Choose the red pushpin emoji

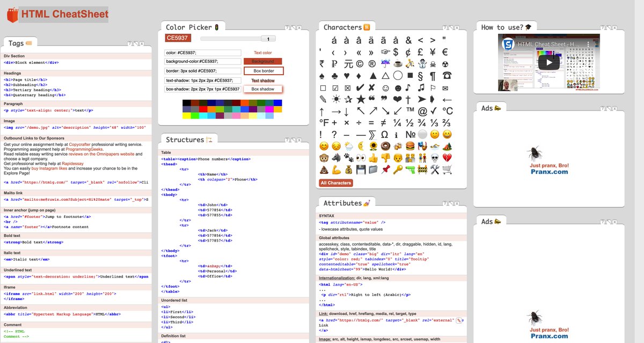coord(385,170)
